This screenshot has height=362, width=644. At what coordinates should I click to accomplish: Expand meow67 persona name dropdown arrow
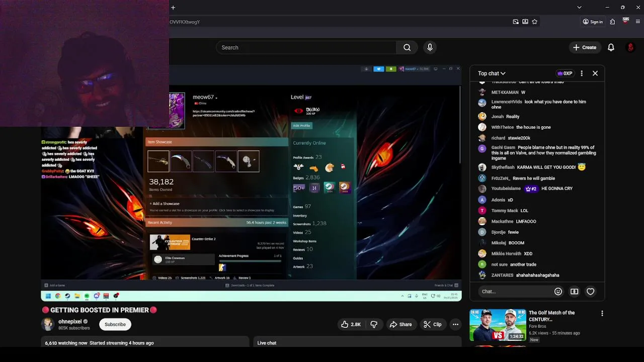pyautogui.click(x=216, y=98)
